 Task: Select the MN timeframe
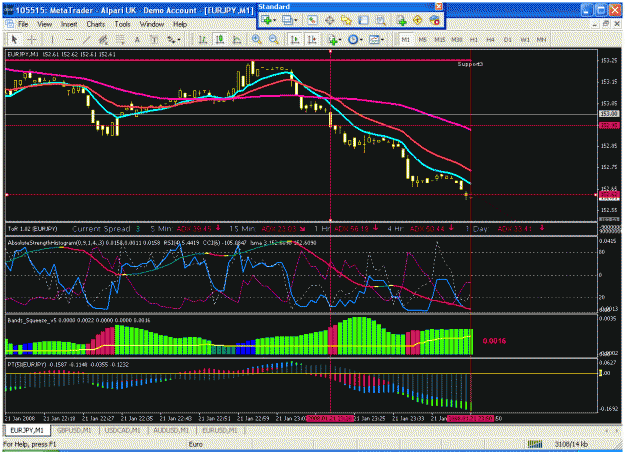541,39
